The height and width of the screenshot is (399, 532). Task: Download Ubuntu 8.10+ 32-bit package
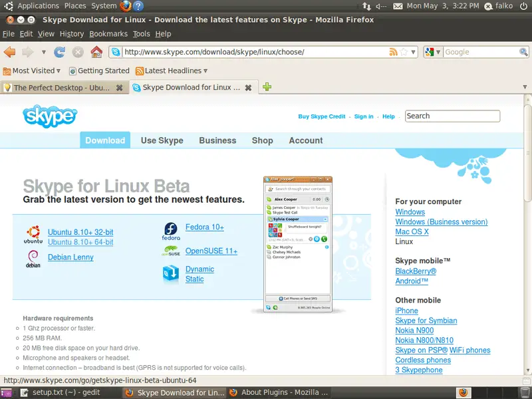pos(80,232)
